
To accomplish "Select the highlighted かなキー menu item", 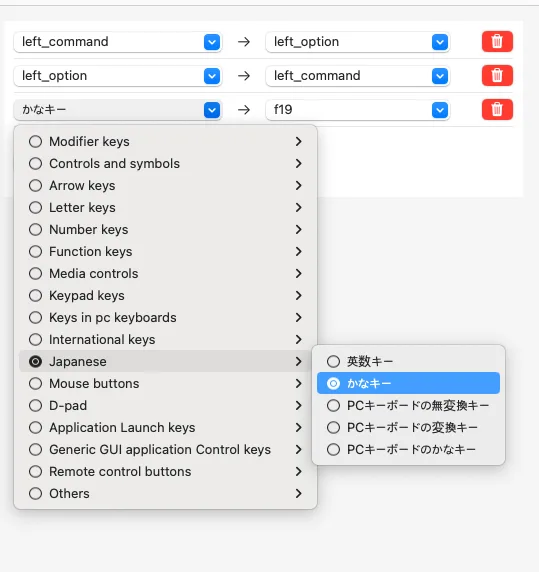I will tap(408, 383).
